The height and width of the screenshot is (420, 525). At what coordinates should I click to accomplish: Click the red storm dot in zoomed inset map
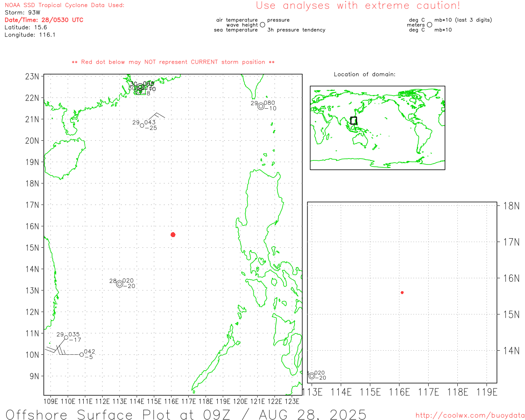pos(402,292)
